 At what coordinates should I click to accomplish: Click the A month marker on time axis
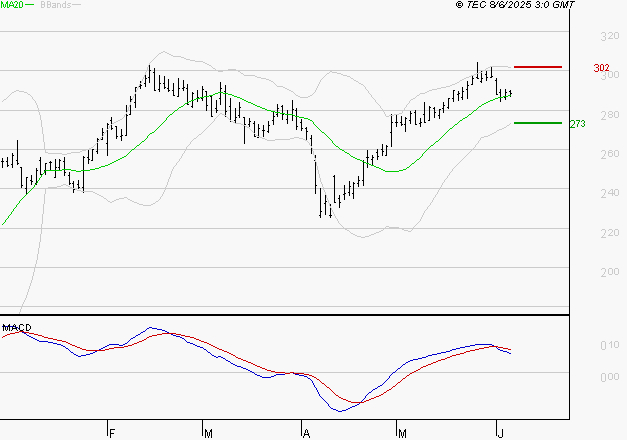tap(306, 434)
